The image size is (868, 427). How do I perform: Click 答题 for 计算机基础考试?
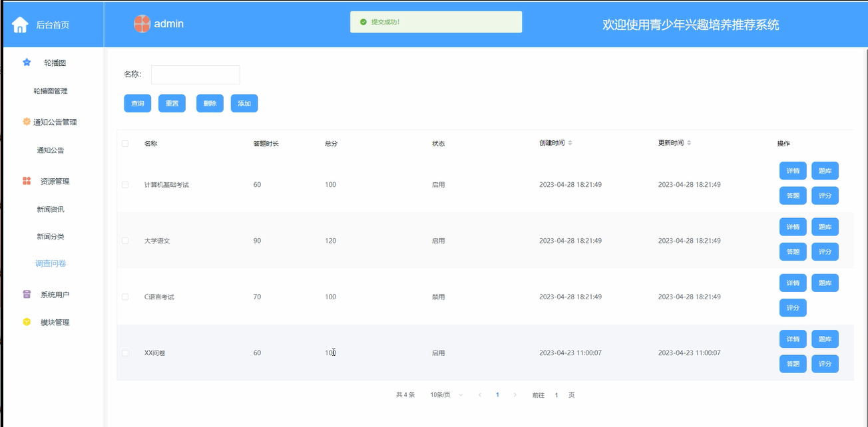pos(793,196)
